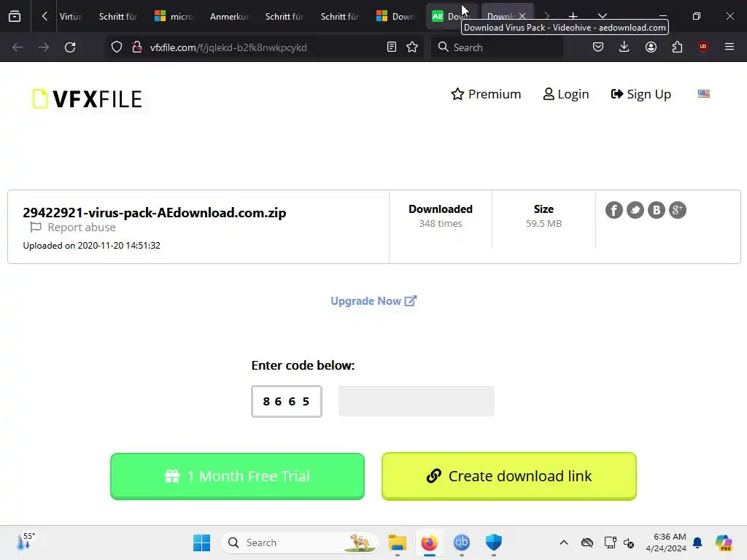Save page to Pocket icon
Screen dimensions: 747x560
pyautogui.click(x=598, y=47)
